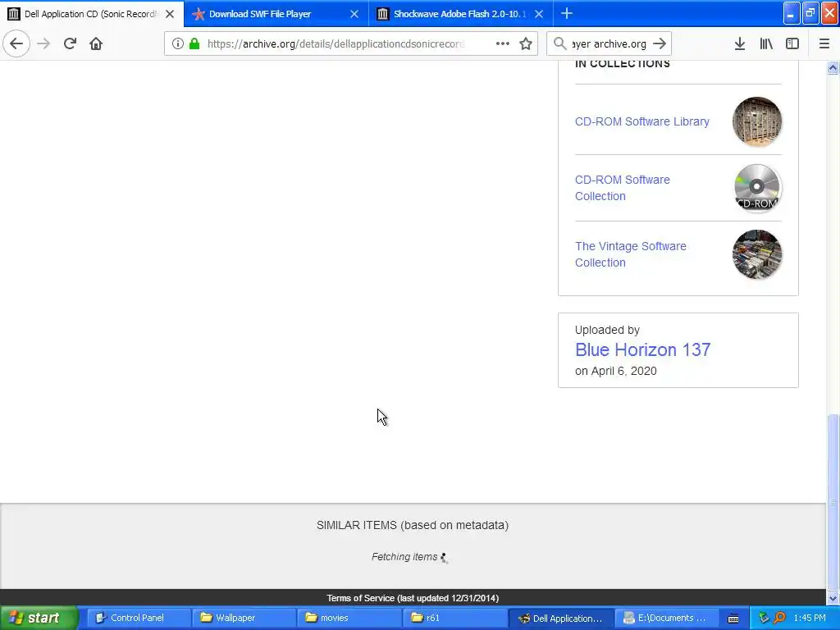Switch to Wallpaper folder in taskbar
This screenshot has height=630, width=840.
click(x=244, y=618)
